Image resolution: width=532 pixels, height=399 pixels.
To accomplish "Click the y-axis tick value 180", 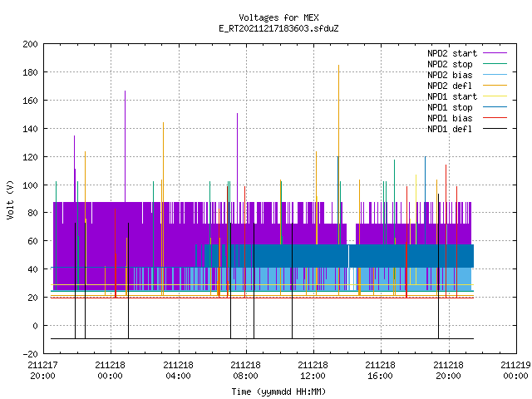I will 30,72.
